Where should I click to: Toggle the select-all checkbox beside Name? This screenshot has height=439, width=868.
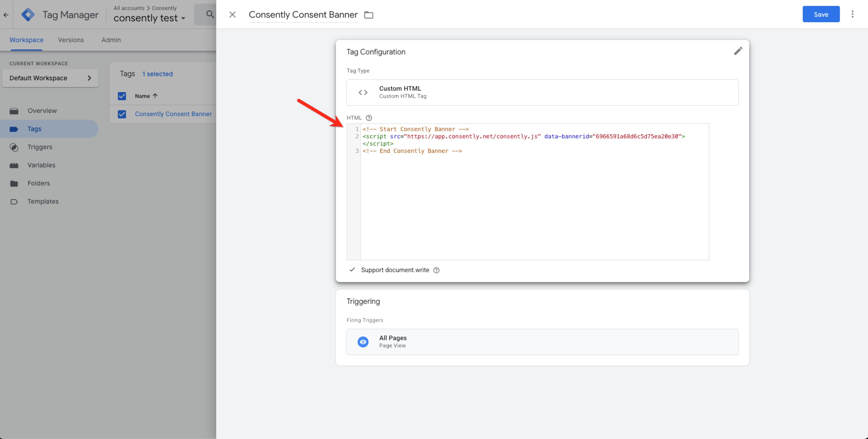click(122, 96)
